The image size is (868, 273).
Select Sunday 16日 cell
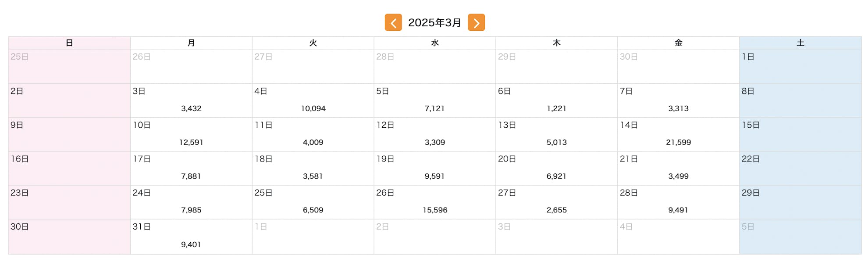click(69, 169)
